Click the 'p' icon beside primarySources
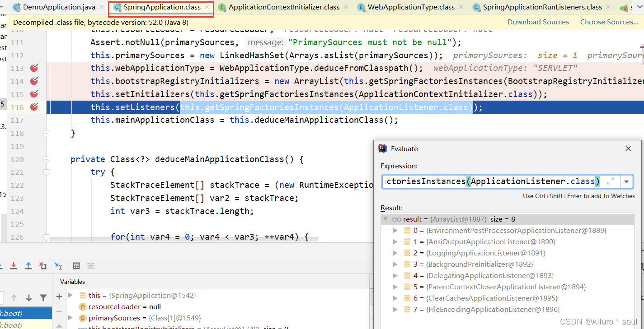The image size is (644, 329). 82,318
